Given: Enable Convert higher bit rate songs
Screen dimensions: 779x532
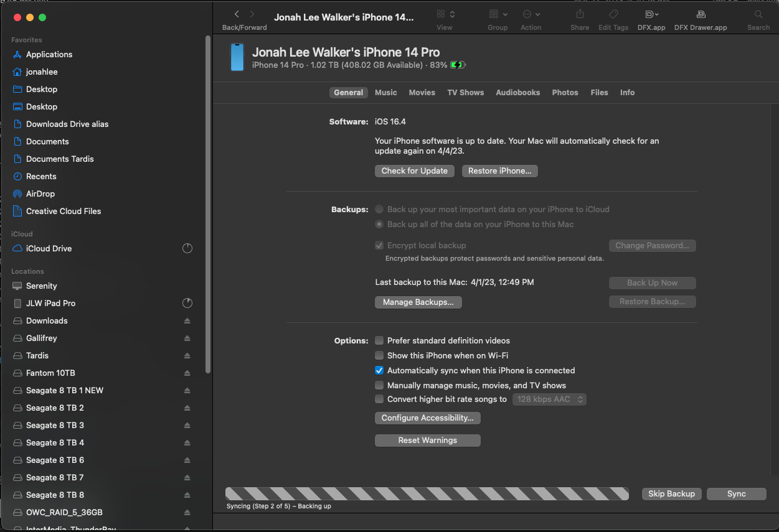Looking at the screenshot, I should pos(379,399).
